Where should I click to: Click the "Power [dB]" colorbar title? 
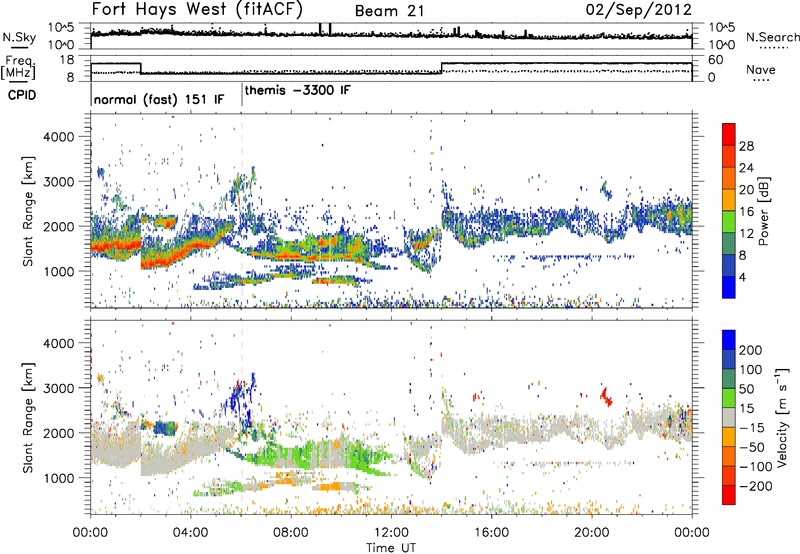click(x=763, y=211)
